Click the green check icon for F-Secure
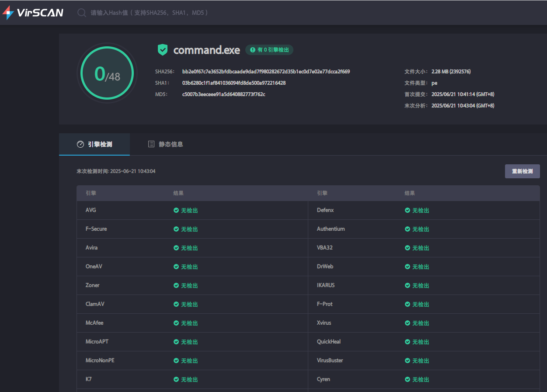Image resolution: width=547 pixels, height=392 pixels. pyautogui.click(x=176, y=229)
